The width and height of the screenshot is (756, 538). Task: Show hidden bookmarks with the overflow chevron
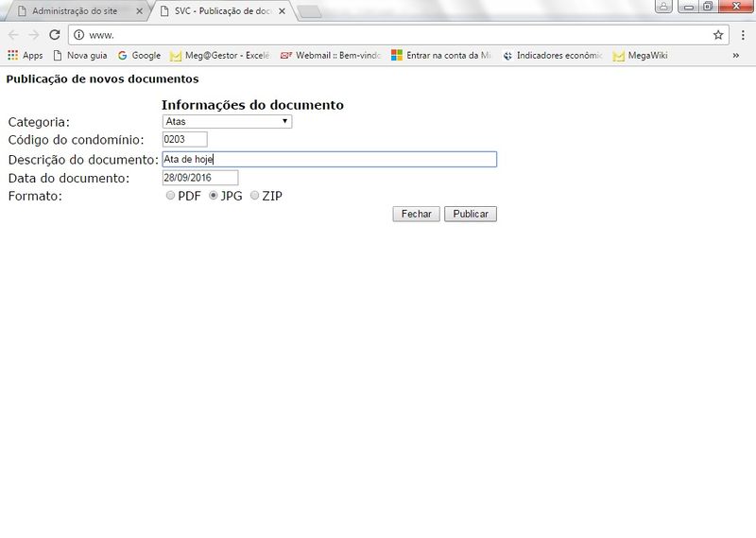pyautogui.click(x=735, y=56)
